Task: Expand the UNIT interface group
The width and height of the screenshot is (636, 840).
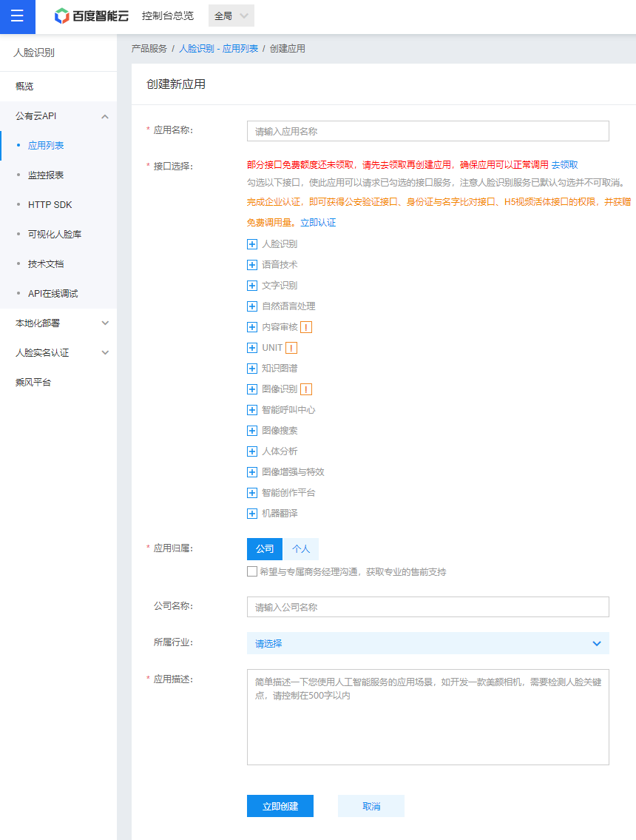Action: tap(252, 348)
